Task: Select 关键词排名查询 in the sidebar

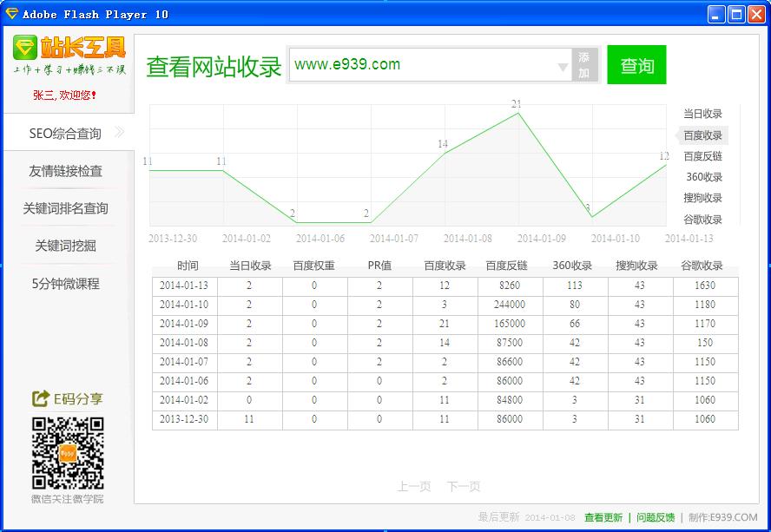Action: (x=66, y=208)
